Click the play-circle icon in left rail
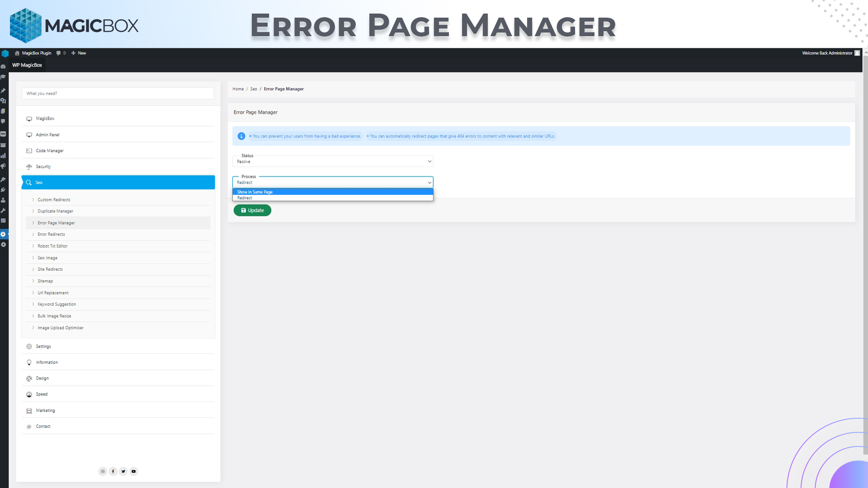The height and width of the screenshot is (488, 868). (x=3, y=244)
